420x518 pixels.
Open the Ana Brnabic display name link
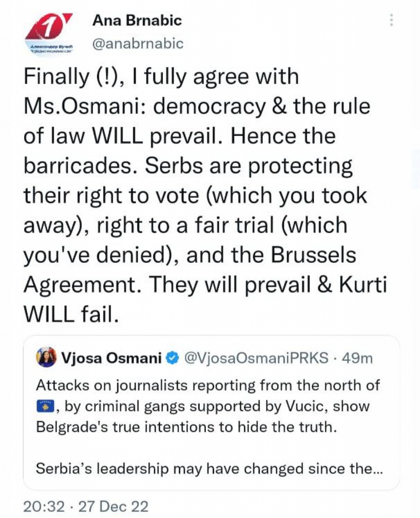tap(137, 20)
